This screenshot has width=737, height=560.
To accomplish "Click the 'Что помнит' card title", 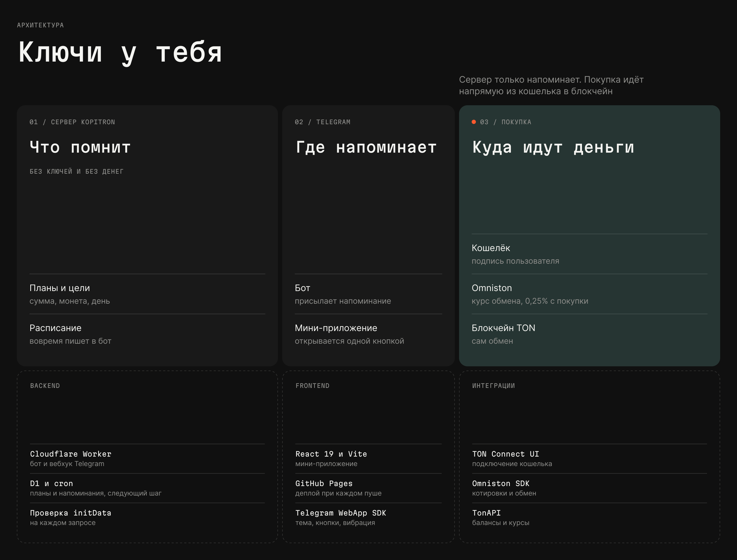I will click(x=80, y=147).
